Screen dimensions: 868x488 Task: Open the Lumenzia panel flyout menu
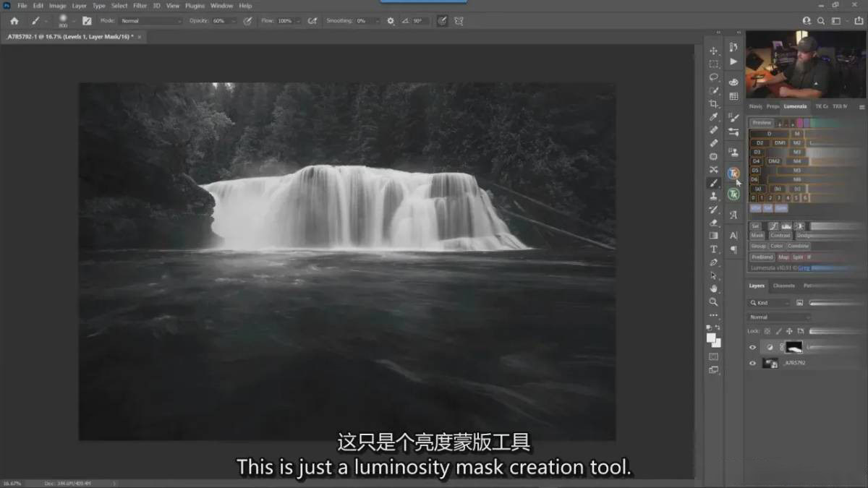point(861,106)
